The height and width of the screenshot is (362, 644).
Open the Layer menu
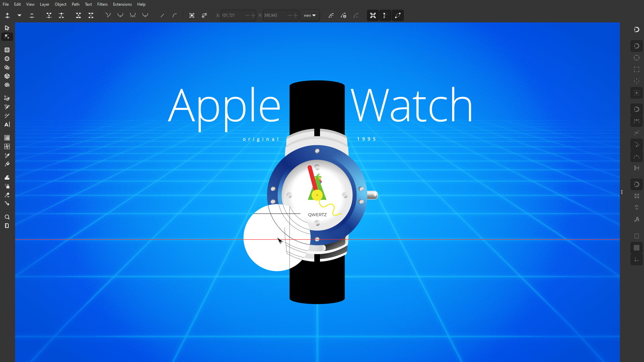click(x=45, y=4)
